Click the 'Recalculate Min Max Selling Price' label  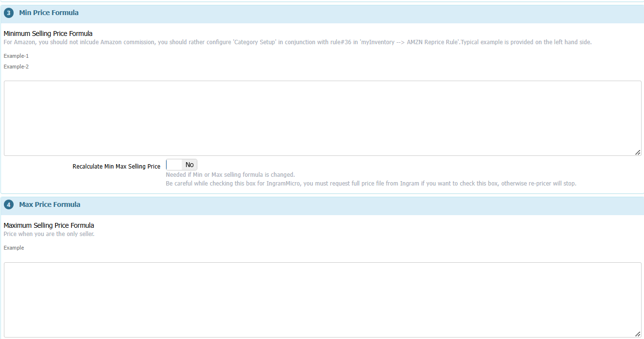pyautogui.click(x=116, y=167)
